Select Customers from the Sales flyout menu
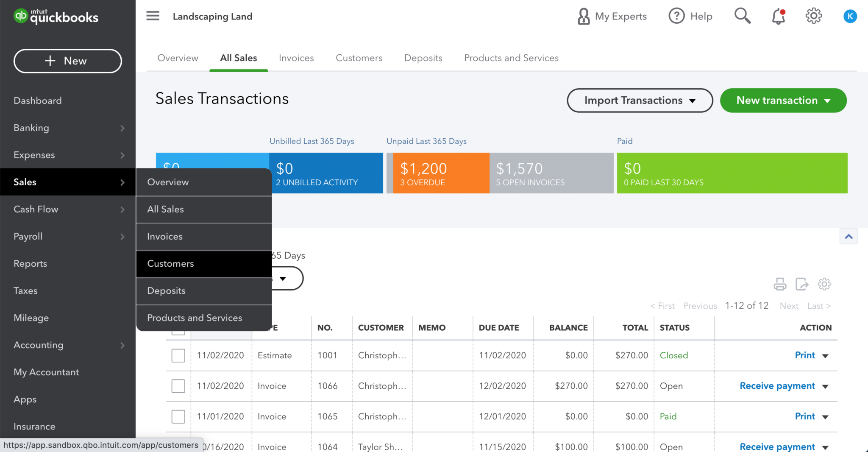Screen dimensions: 868x452 pos(170,263)
